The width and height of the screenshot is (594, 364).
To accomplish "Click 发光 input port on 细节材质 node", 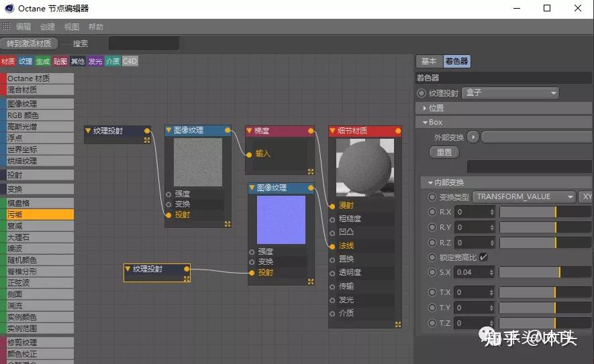I will [x=332, y=300].
